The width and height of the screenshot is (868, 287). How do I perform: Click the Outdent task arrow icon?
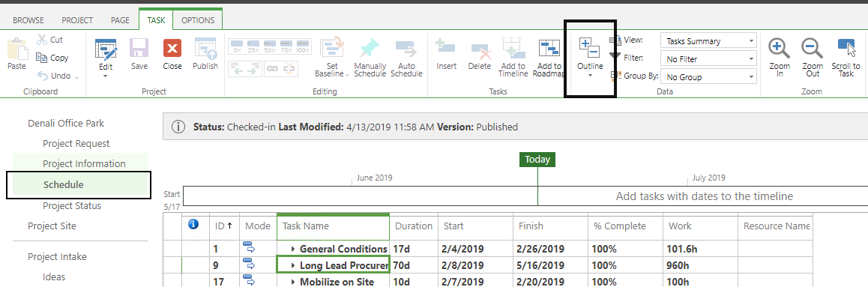tap(237, 68)
